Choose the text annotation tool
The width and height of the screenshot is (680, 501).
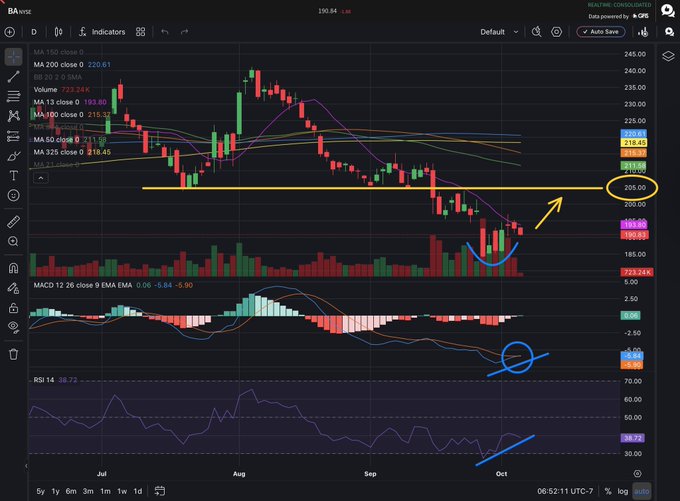(13, 176)
